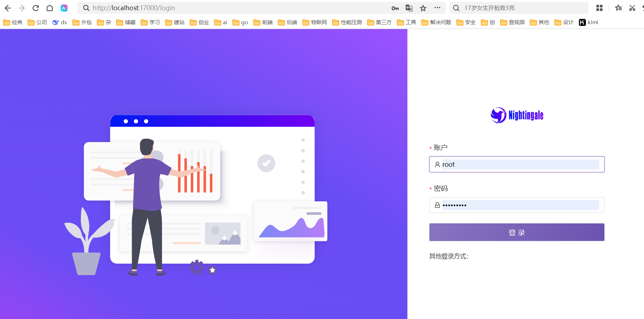The width and height of the screenshot is (644, 319).
Task: Open the 前端 bookmark folder
Action: (x=263, y=22)
